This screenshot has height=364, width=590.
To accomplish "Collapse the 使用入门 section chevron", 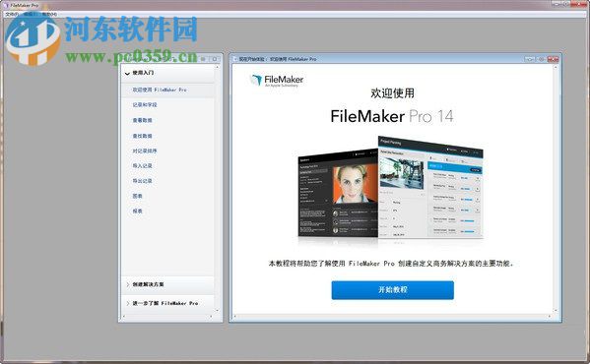I will click(127, 73).
